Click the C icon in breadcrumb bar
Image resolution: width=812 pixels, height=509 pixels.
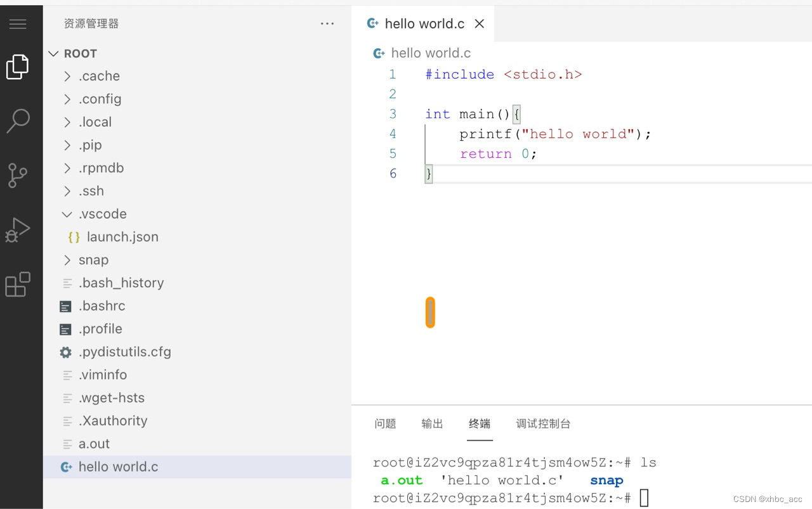[379, 53]
